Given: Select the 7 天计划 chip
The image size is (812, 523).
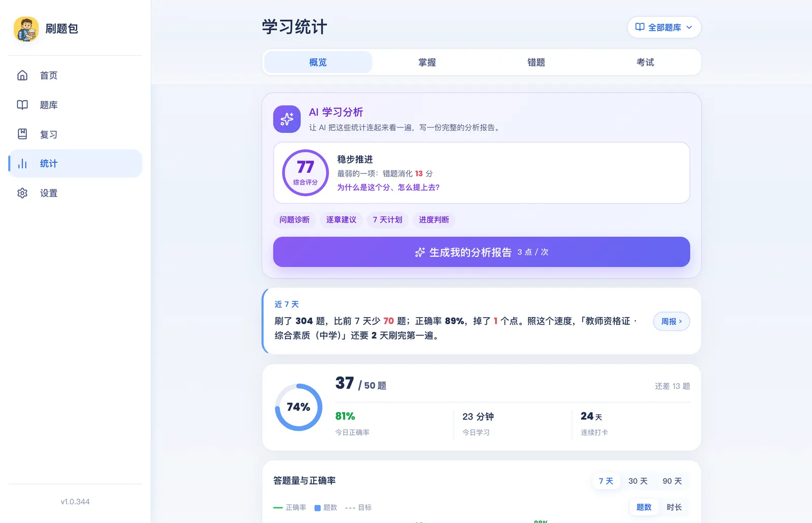Looking at the screenshot, I should 388,220.
